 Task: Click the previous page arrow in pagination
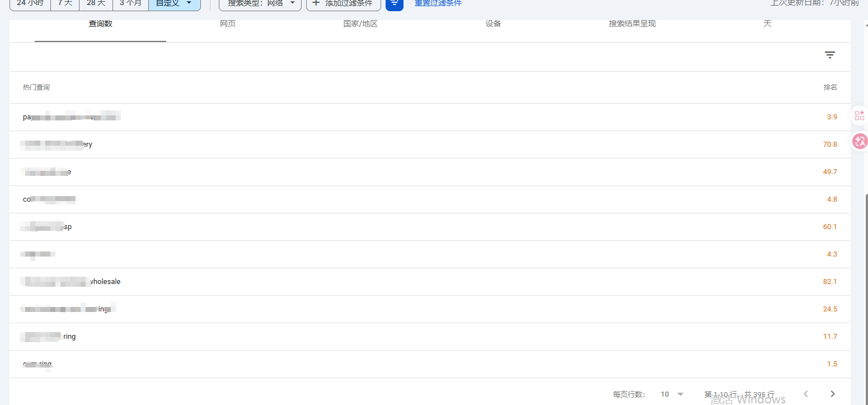[x=806, y=394]
